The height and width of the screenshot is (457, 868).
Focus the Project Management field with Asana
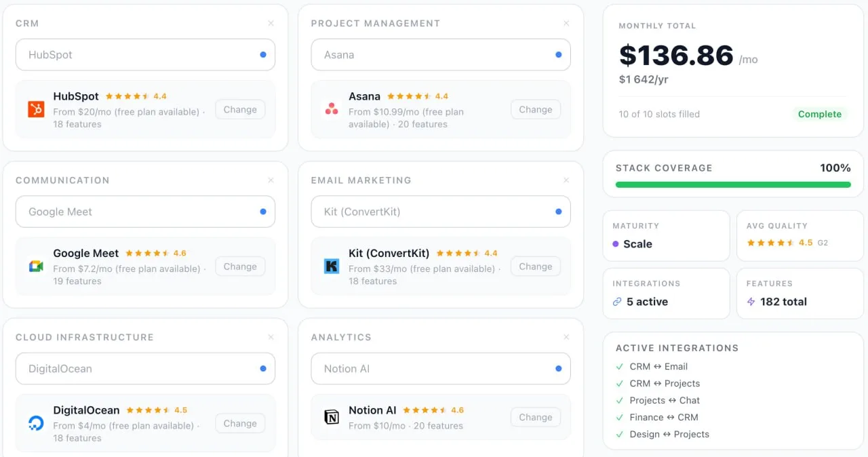[x=441, y=55]
